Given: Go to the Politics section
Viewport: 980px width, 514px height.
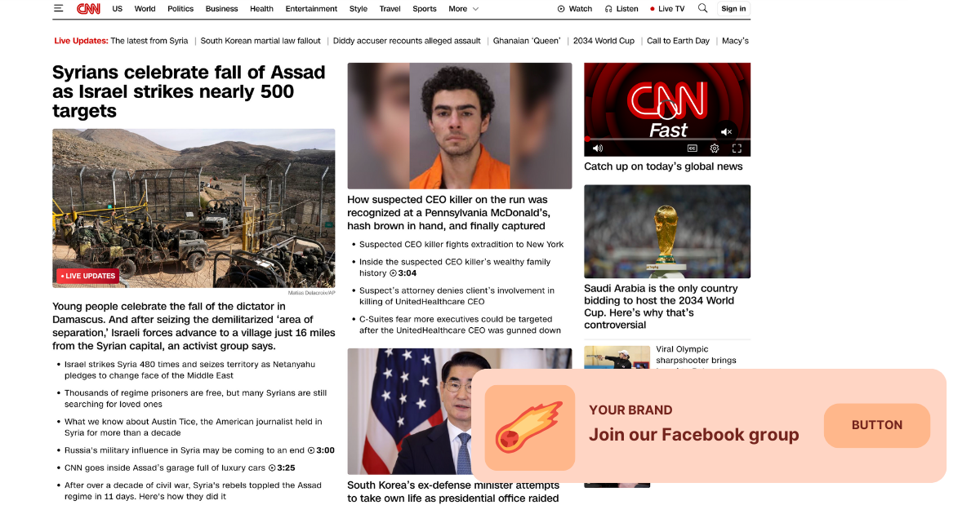Looking at the screenshot, I should [180, 9].
